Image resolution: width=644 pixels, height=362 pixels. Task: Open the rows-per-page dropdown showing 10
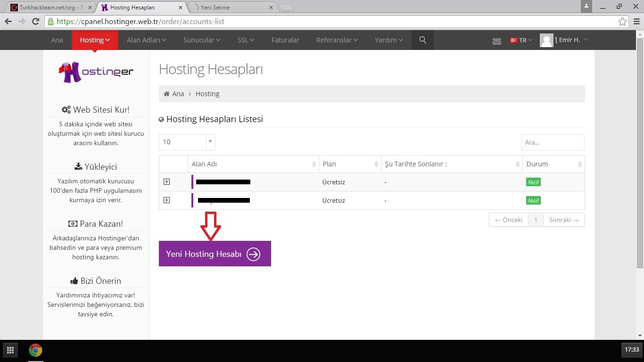click(x=187, y=142)
